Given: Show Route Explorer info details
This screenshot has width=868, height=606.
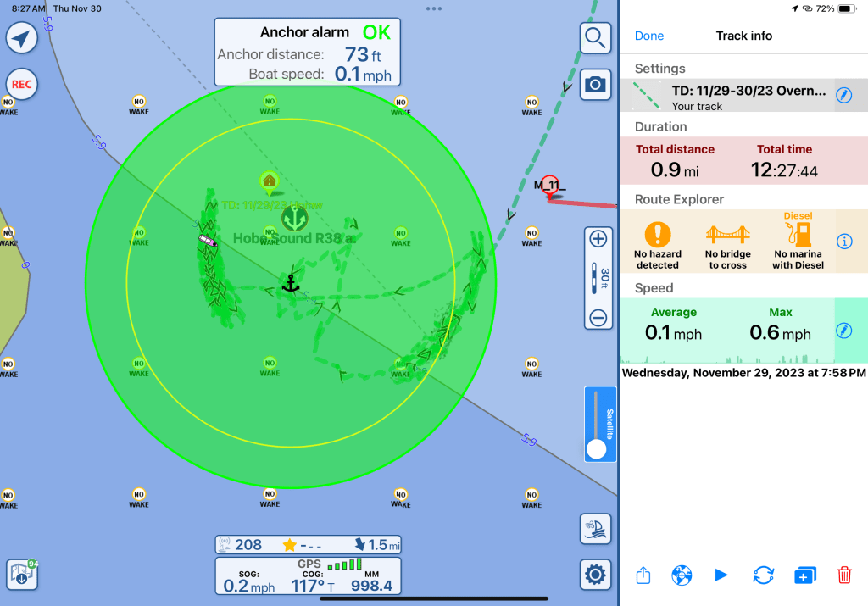Looking at the screenshot, I should [x=844, y=242].
